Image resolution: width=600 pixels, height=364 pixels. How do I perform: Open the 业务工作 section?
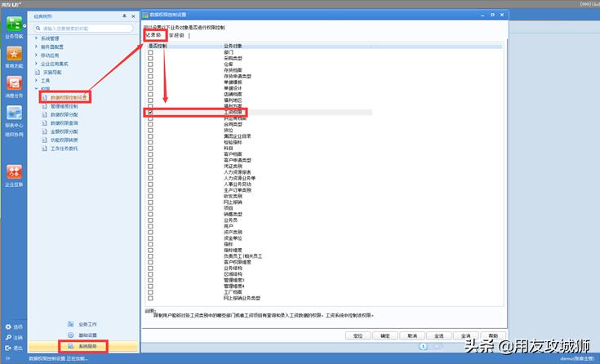pos(87,324)
